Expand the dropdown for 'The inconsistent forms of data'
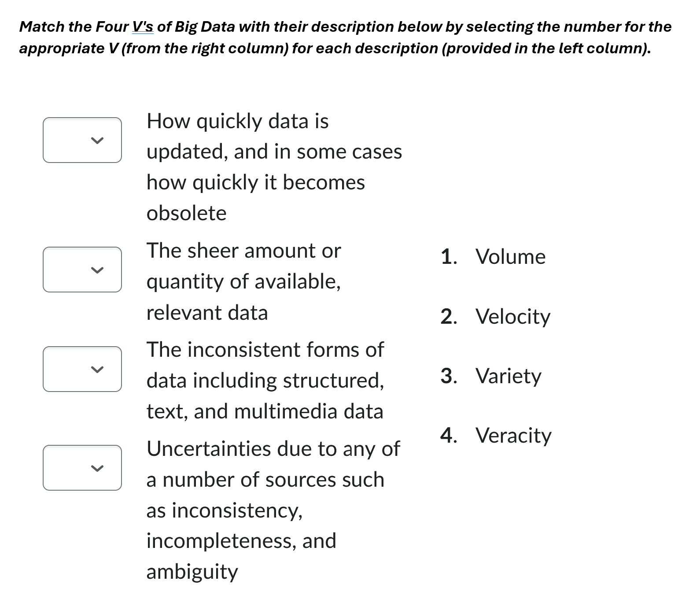The width and height of the screenshot is (700, 599). click(82, 369)
